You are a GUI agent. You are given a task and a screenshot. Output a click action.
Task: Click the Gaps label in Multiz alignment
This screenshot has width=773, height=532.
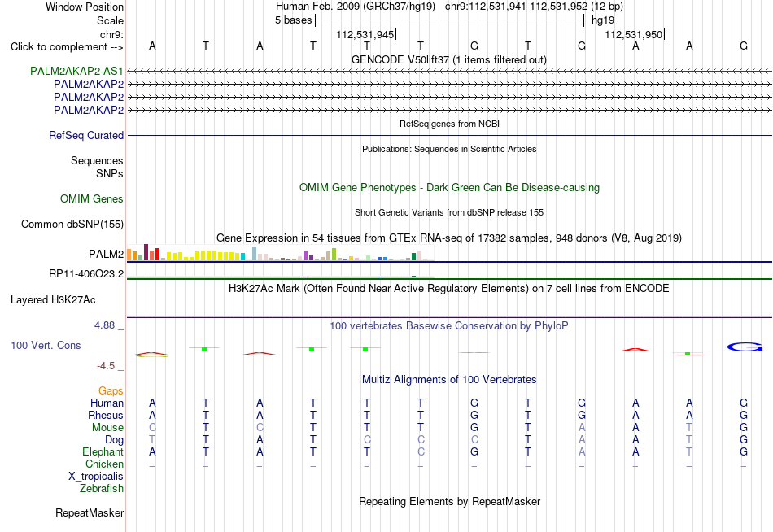coord(111,390)
